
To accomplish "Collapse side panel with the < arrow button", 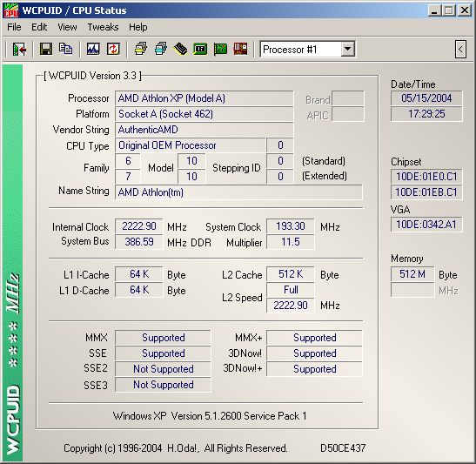I will click(x=460, y=49).
